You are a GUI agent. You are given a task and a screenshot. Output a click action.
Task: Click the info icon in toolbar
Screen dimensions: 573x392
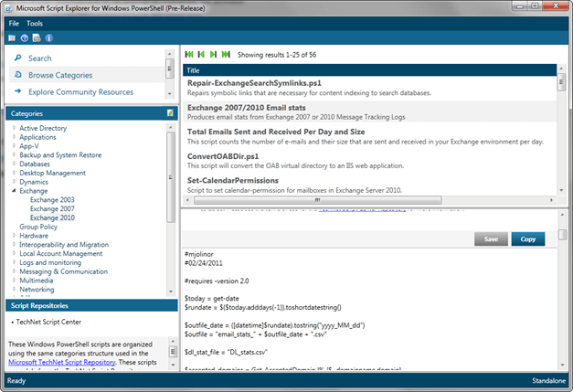click(48, 38)
